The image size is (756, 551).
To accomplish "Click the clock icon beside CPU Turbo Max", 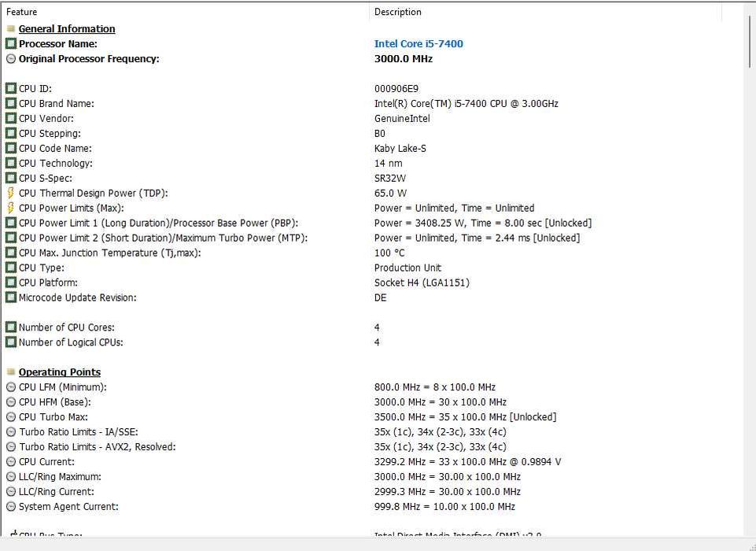I will coord(11,417).
